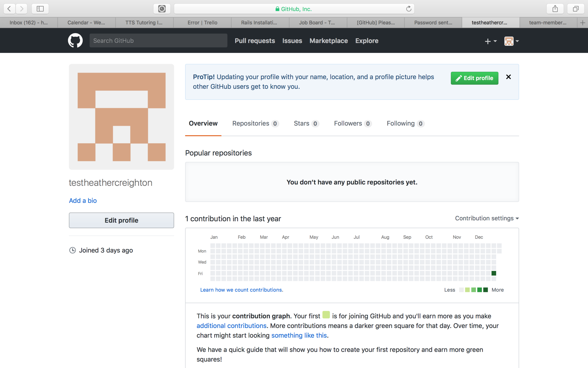The width and height of the screenshot is (588, 368).
Task: Reload the page with refresh icon
Action: [408, 9]
